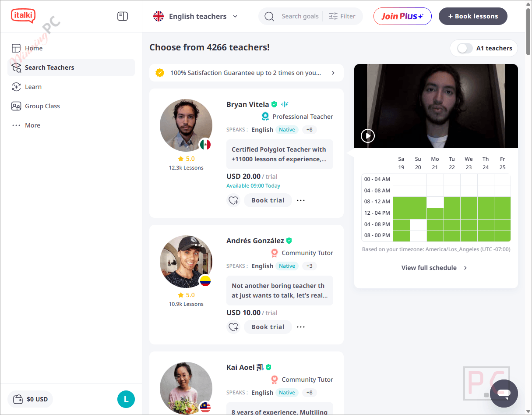Viewport: 532px width, 415px height.
Task: Click Bryan Vitela's verified badge
Action: [274, 104]
